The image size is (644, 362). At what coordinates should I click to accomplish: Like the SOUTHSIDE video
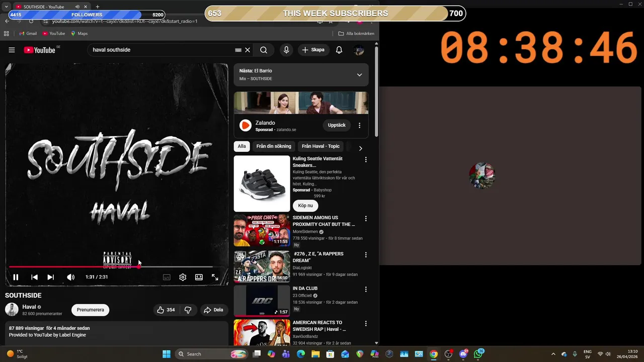coord(166,310)
